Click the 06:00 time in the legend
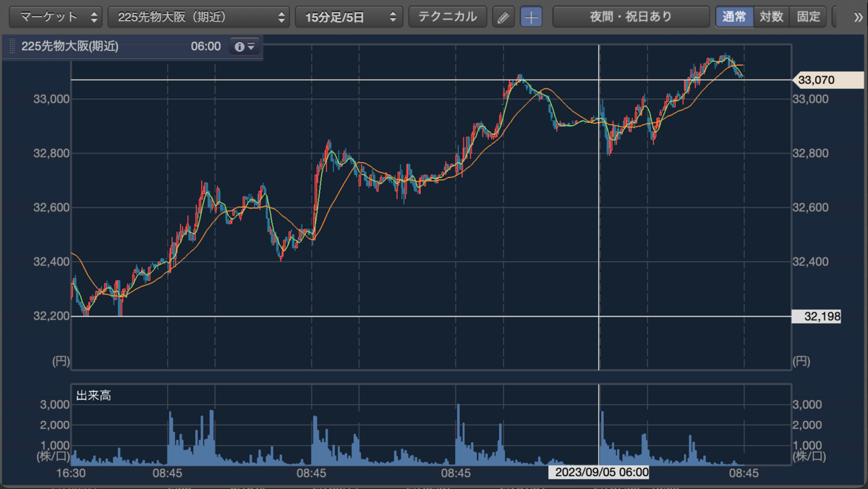This screenshot has height=489, width=868. 205,46
